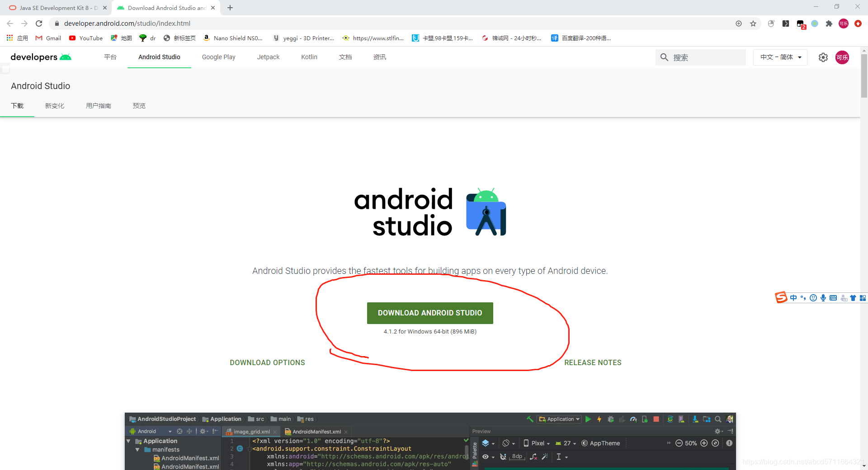Click the search magnifier in the site header

[x=664, y=57]
